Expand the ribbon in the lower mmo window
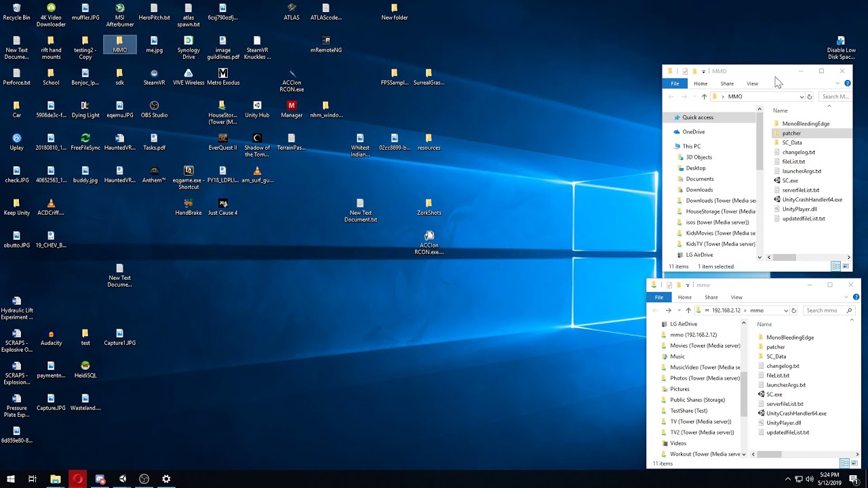The width and height of the screenshot is (868, 488). 847,297
